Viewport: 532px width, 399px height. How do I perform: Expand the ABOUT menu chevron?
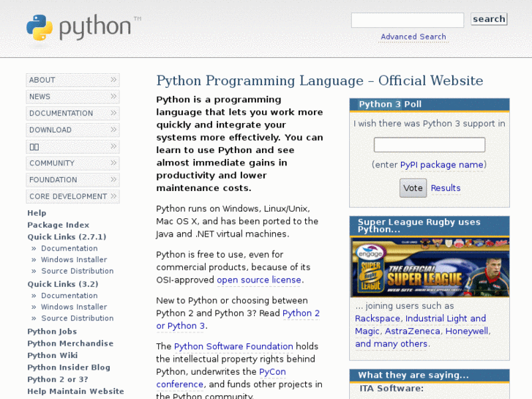113,80
